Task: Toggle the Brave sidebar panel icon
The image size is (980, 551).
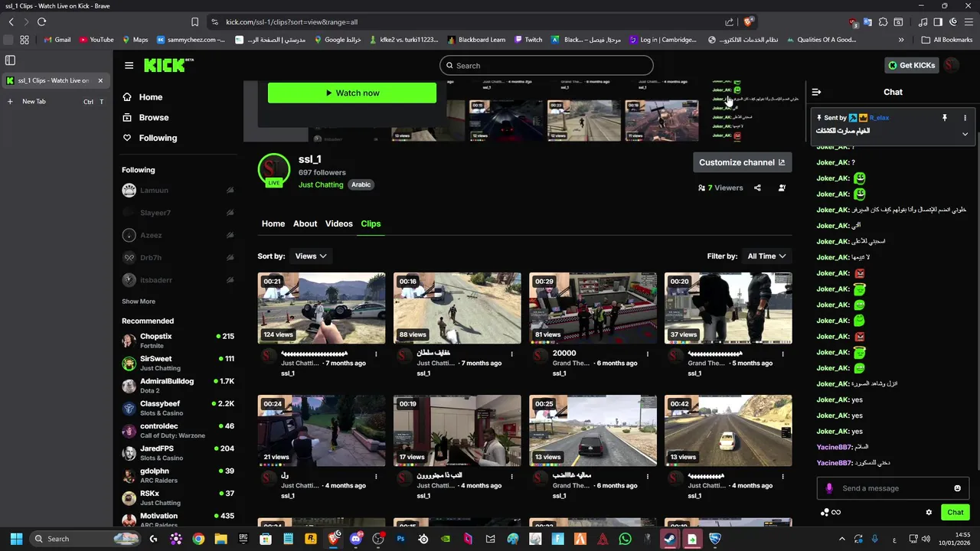Action: point(938,22)
